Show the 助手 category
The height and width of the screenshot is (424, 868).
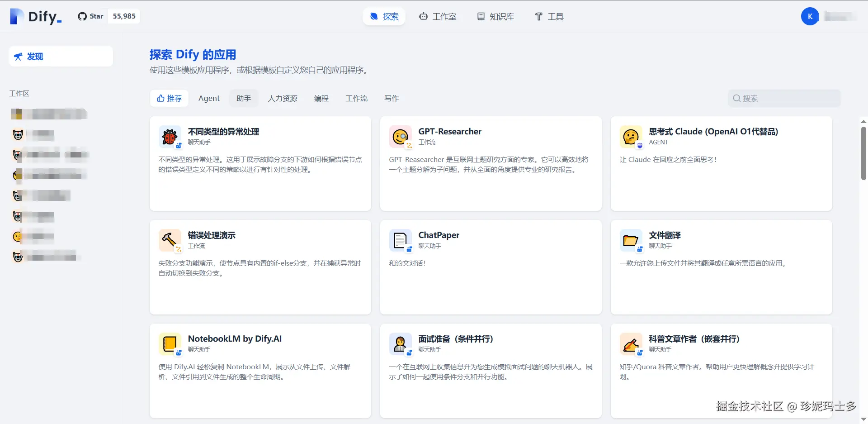(x=244, y=98)
